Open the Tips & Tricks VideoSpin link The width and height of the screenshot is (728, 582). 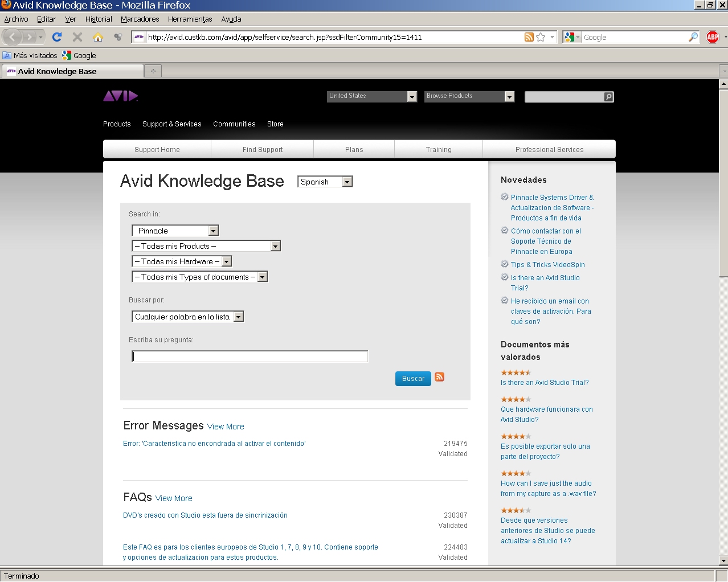click(x=547, y=265)
